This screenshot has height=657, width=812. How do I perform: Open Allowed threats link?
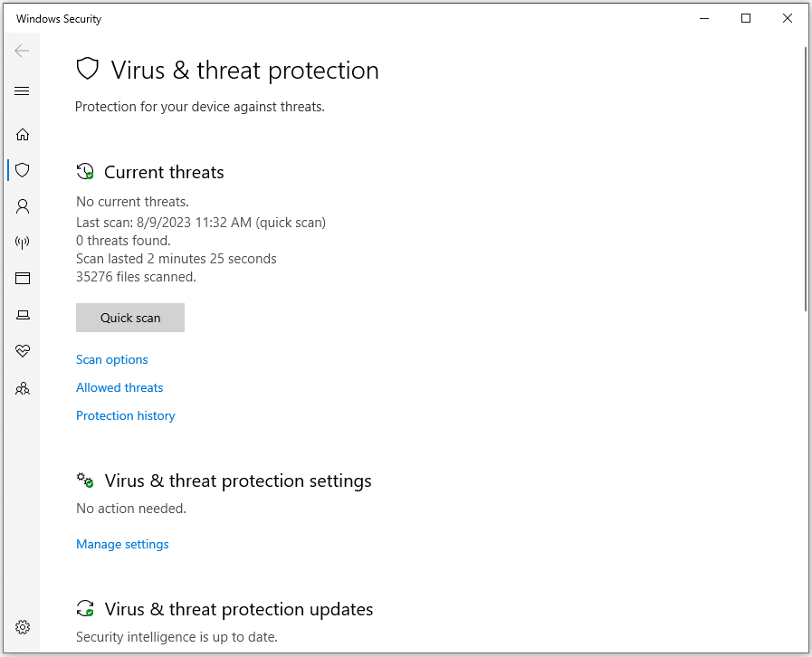click(x=119, y=388)
